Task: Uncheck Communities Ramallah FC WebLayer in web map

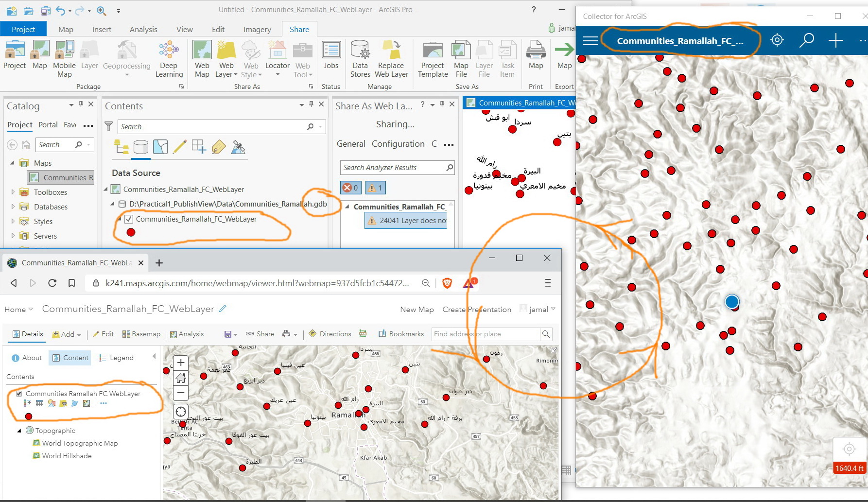Action: click(19, 394)
